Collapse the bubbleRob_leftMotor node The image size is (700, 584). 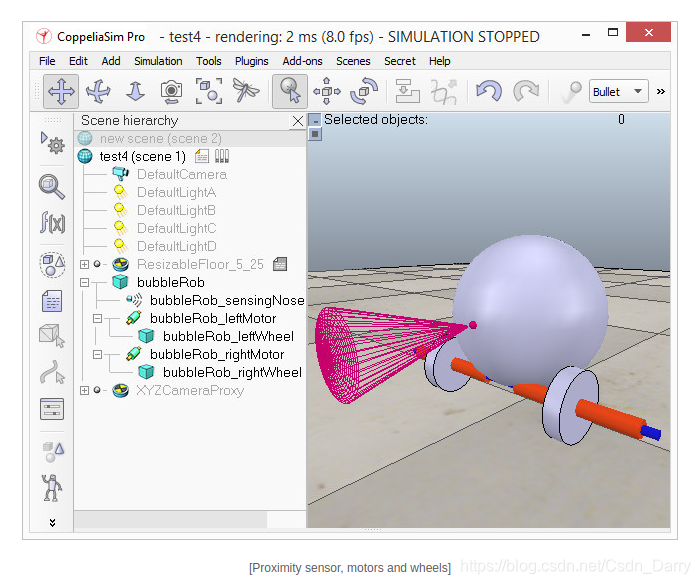97,318
